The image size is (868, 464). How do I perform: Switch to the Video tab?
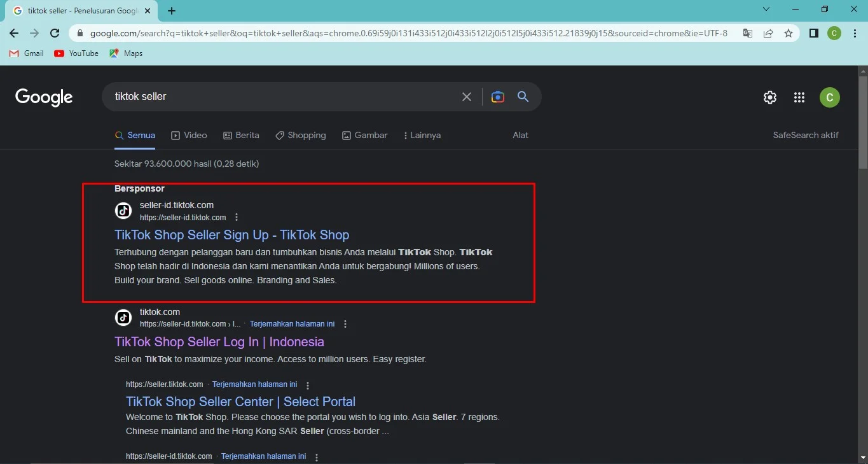[x=189, y=136]
